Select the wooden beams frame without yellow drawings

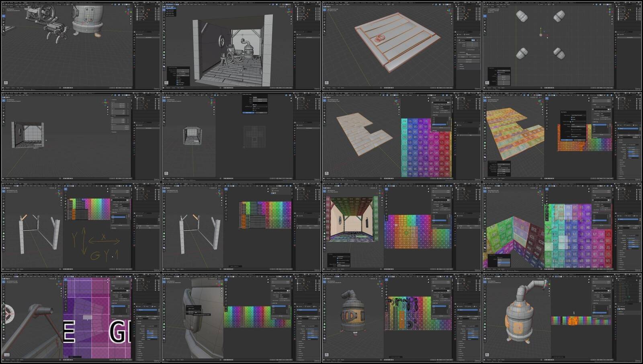[x=241, y=228]
